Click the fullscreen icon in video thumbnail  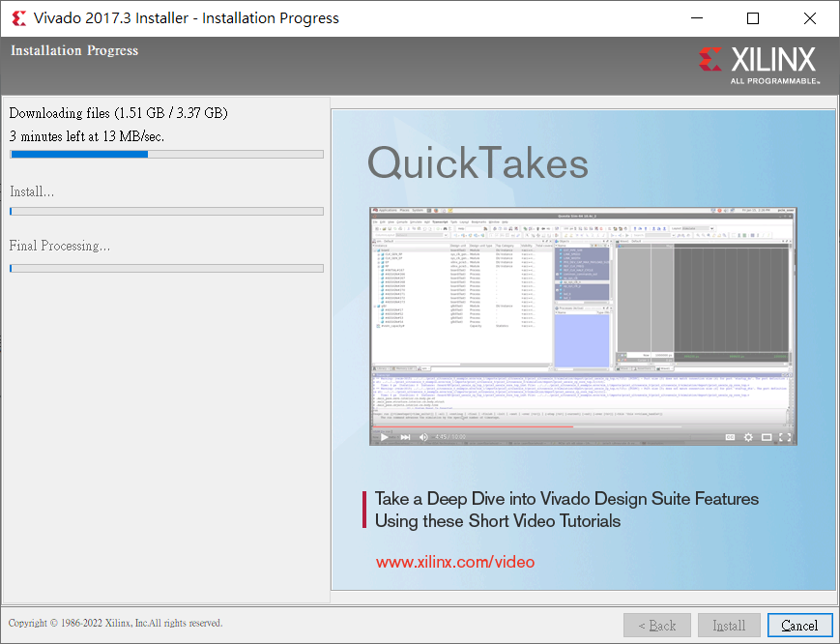coord(785,437)
